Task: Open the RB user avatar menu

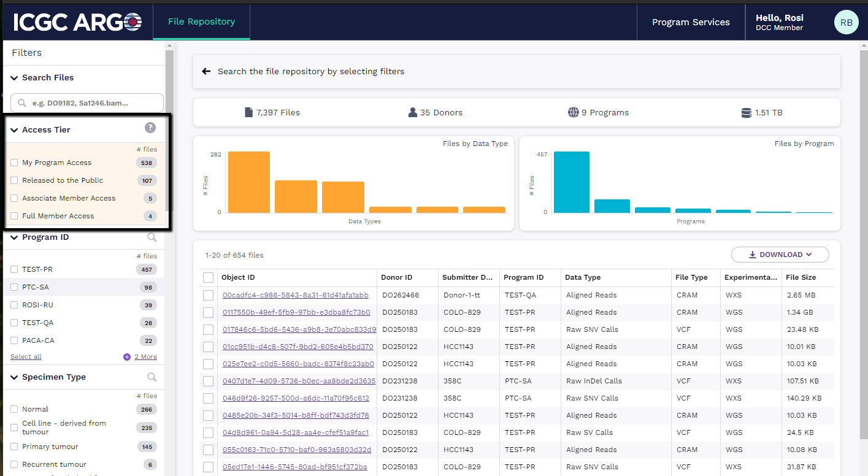Action: click(x=846, y=22)
